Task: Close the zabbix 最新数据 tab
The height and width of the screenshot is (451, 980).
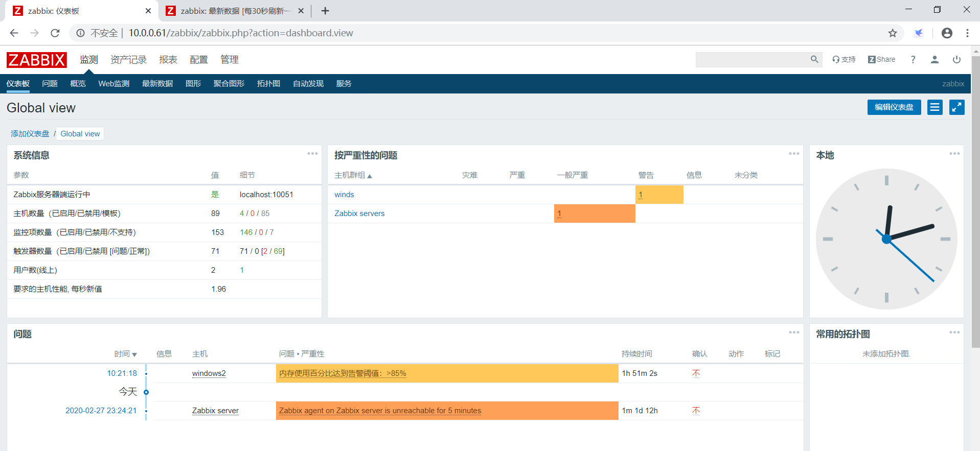Action: [301, 11]
